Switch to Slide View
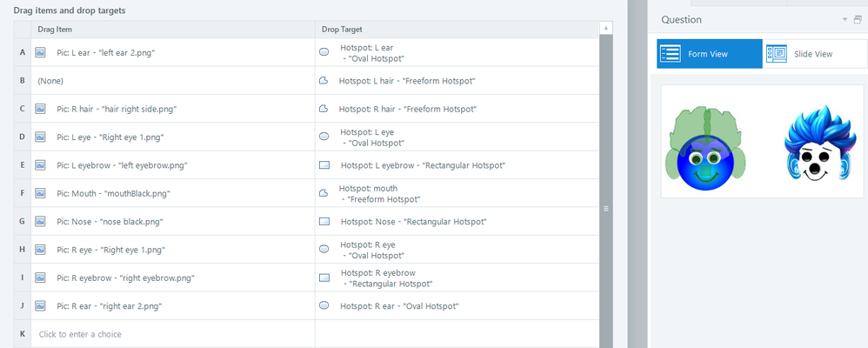 (811, 54)
